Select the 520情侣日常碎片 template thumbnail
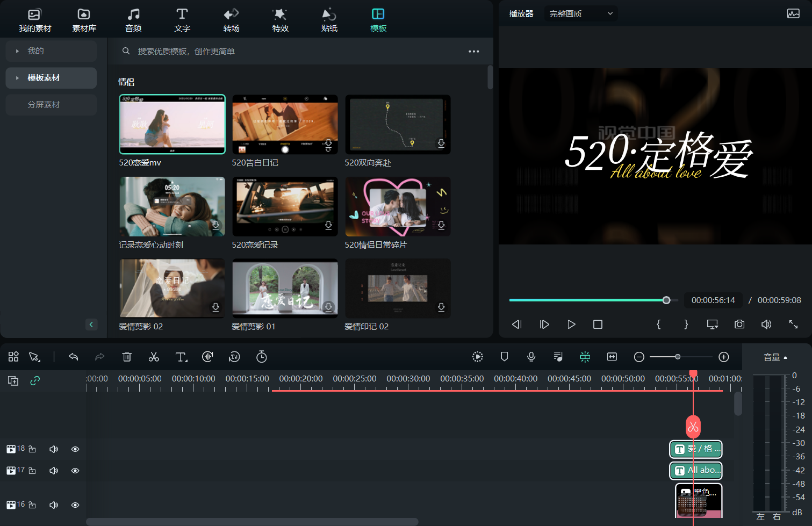Viewport: 812px width, 526px height. pyautogui.click(x=398, y=207)
